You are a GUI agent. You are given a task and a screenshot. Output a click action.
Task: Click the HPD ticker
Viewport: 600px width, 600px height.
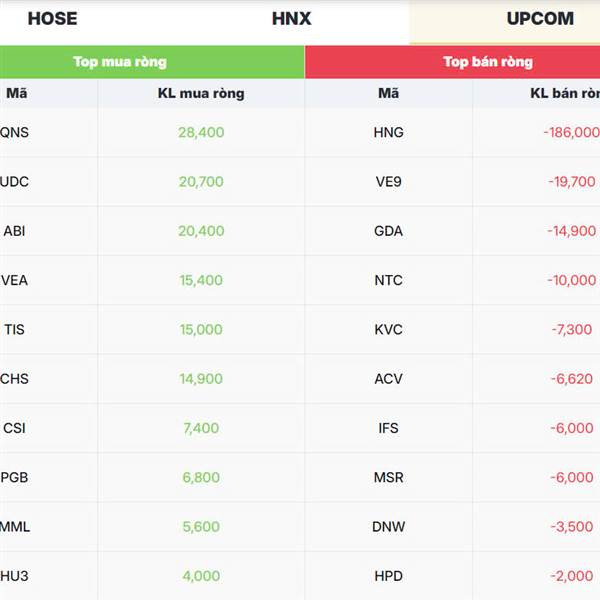[x=388, y=576]
